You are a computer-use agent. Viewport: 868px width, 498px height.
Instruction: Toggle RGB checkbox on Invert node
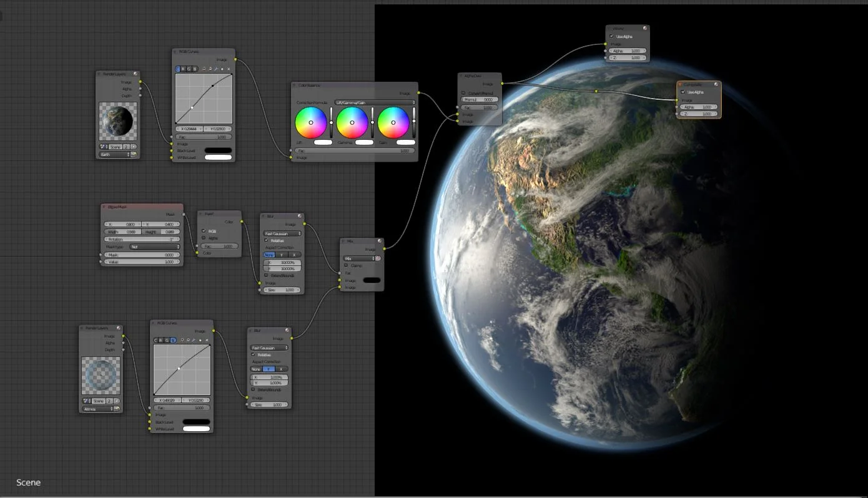[x=204, y=231]
